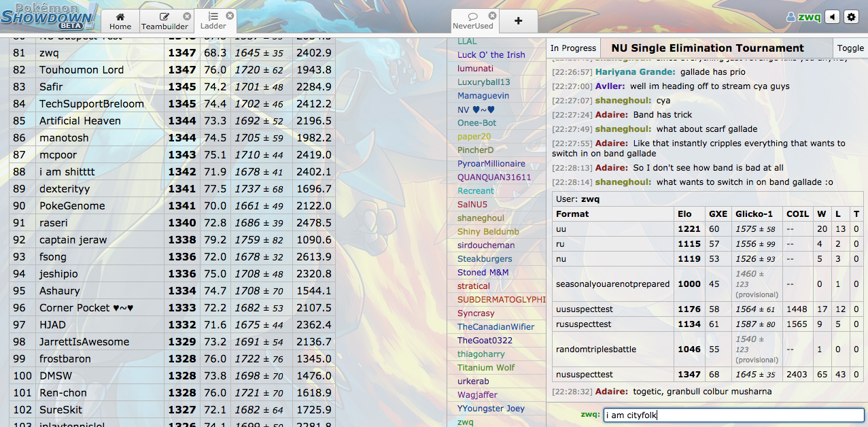The width and height of the screenshot is (868, 427).
Task: Open the Home tab
Action: [120, 21]
